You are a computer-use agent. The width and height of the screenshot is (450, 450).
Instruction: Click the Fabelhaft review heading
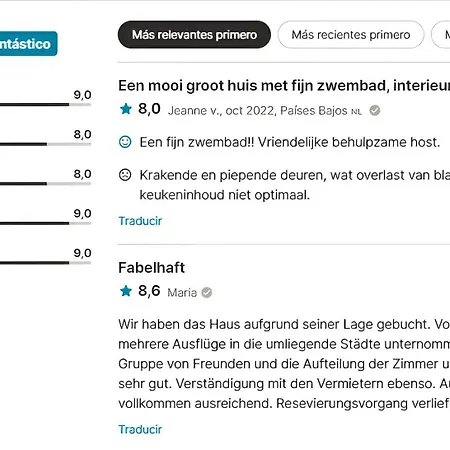151,268
